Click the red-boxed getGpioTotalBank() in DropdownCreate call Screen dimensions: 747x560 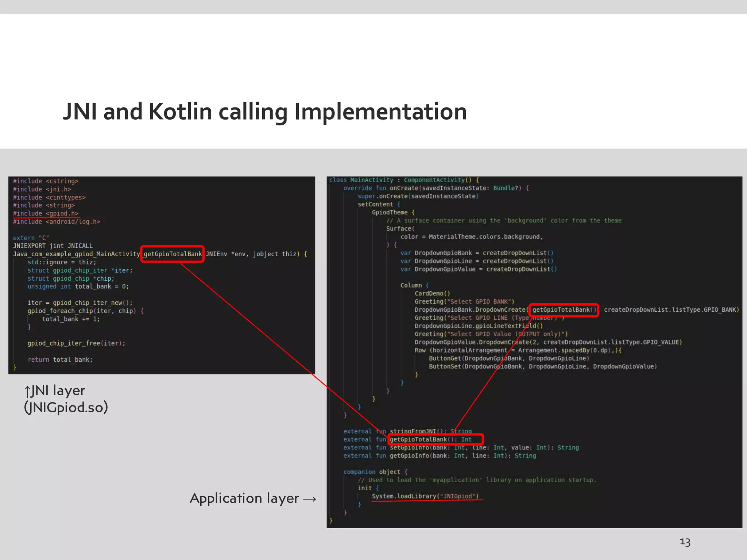click(x=563, y=310)
